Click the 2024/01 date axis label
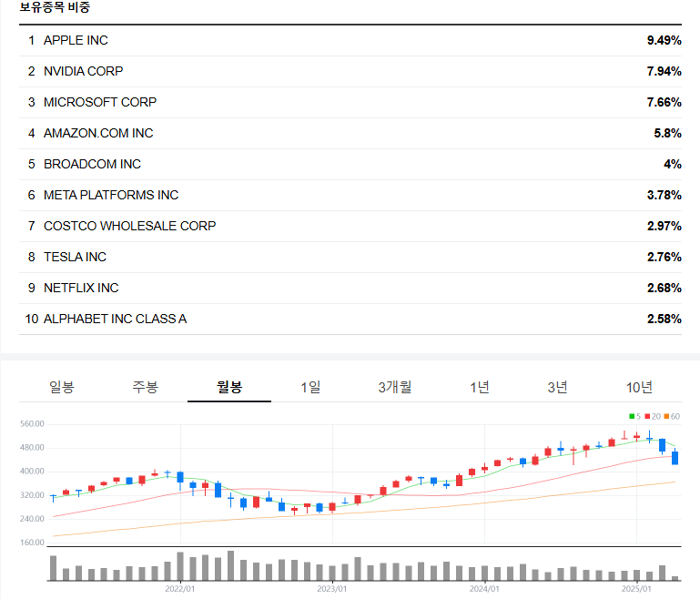Image resolution: width=700 pixels, height=599 pixels. pyautogui.click(x=484, y=589)
